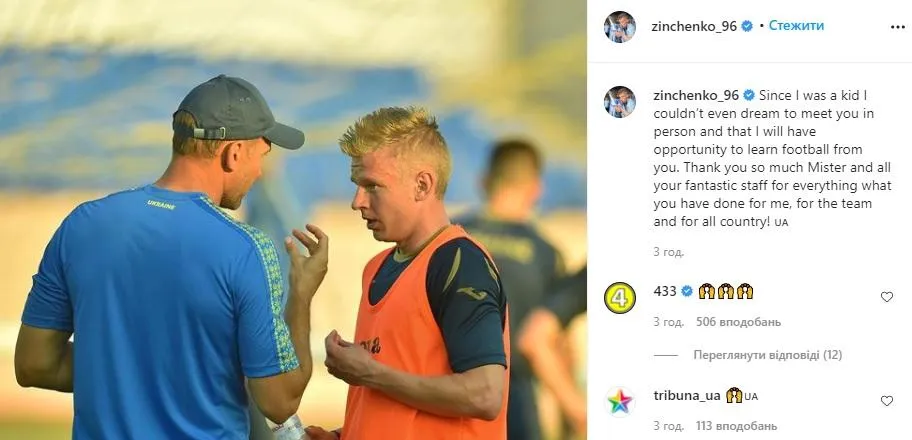View 113 вподобань likes on tribuna_ua comment
The image size is (912, 440).
[x=736, y=425]
